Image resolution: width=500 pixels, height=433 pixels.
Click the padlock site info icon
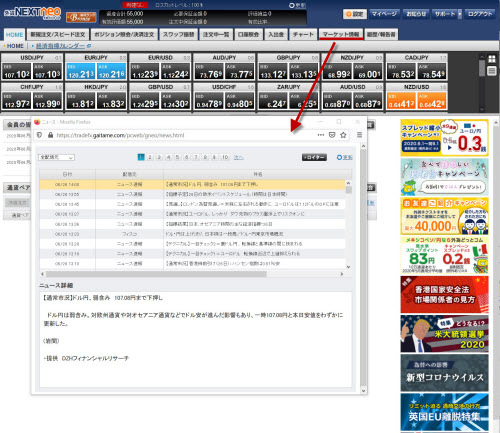coord(50,135)
